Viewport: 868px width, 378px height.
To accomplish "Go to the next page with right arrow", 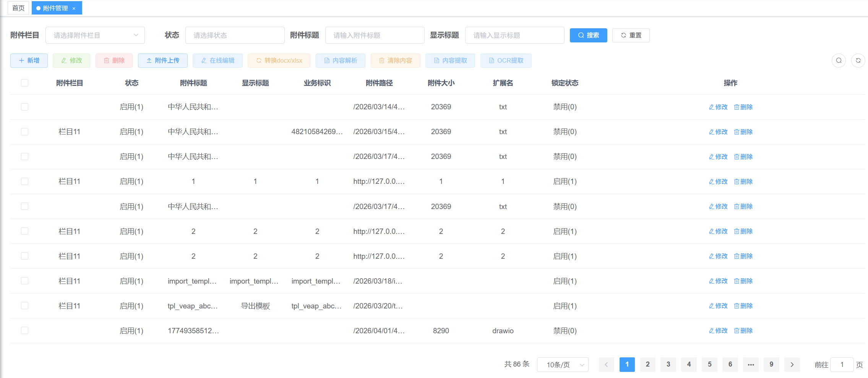I will (792, 365).
